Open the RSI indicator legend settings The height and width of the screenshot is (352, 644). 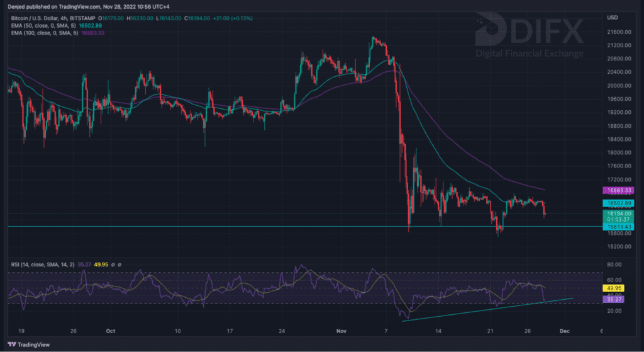click(x=41, y=264)
